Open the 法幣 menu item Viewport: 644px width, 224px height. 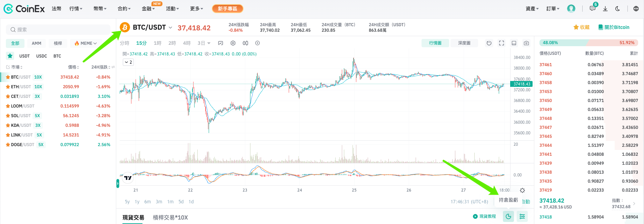[x=57, y=9]
